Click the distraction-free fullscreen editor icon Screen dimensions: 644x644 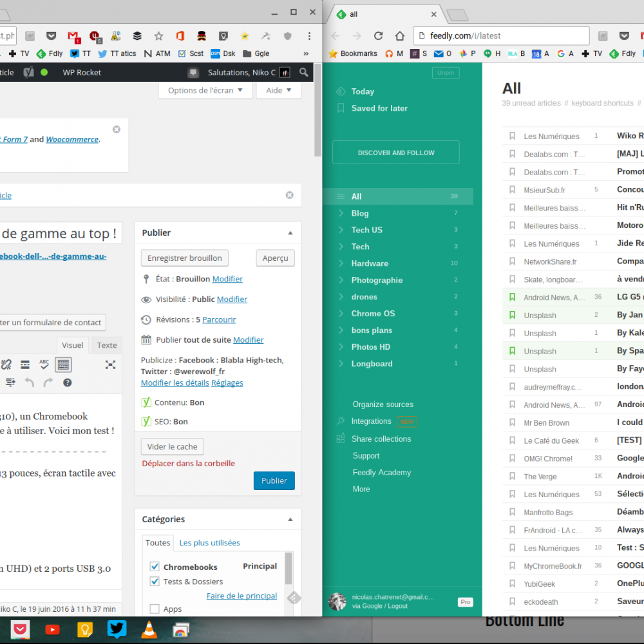click(110, 365)
